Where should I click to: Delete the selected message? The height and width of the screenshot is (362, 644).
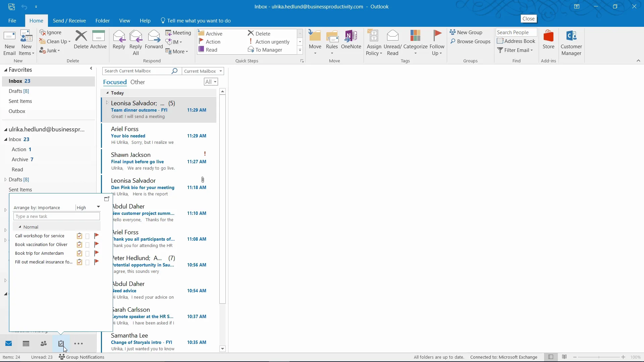tap(81, 40)
